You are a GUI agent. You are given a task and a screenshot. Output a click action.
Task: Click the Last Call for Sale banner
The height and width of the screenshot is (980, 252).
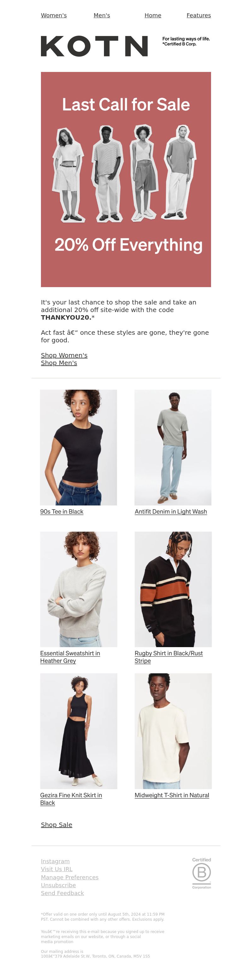126,179
